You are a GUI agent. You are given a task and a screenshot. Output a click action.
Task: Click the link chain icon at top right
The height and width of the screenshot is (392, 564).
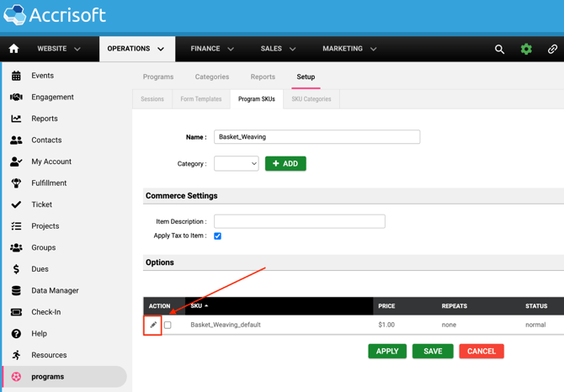[552, 50]
